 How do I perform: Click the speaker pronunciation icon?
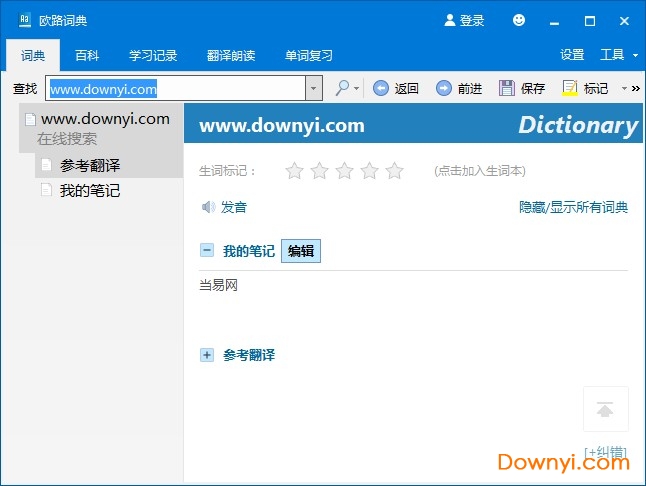pyautogui.click(x=208, y=207)
